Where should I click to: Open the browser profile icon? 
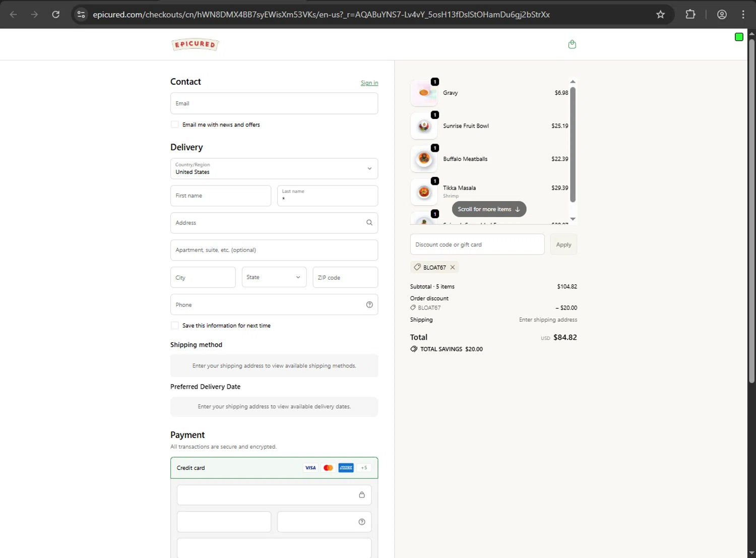click(722, 14)
